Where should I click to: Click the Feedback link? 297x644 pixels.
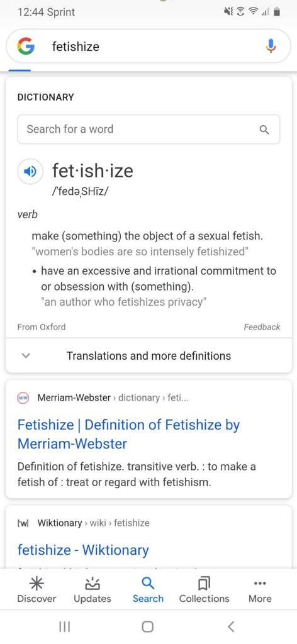(262, 327)
